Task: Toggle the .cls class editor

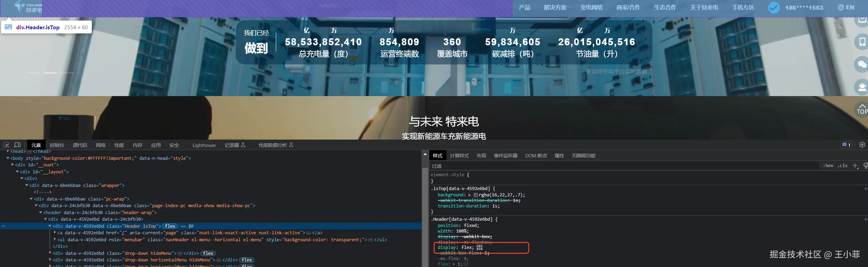Action: pyautogui.click(x=842, y=166)
